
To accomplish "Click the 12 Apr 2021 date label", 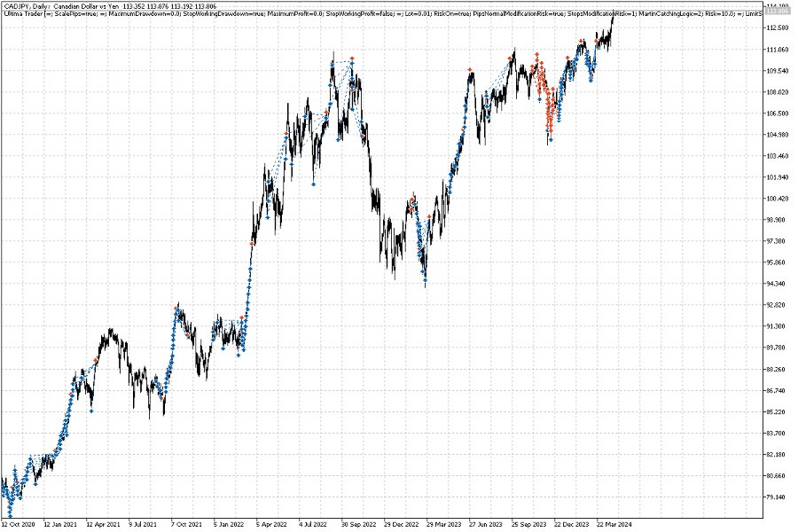I will (103, 524).
